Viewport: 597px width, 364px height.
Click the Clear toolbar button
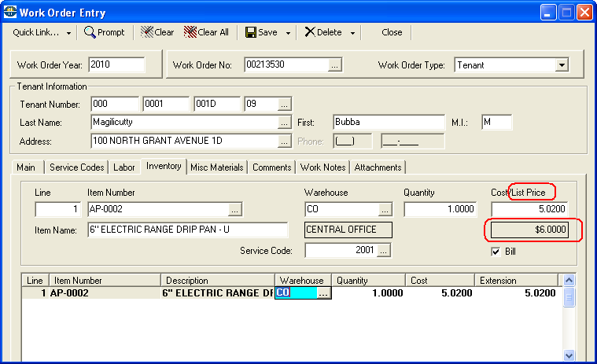(157, 32)
